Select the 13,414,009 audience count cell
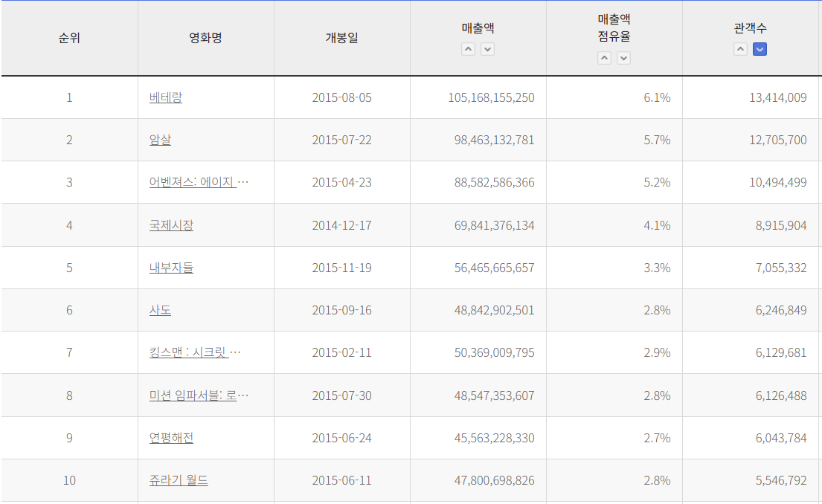The width and height of the screenshot is (822, 504). pyautogui.click(x=777, y=97)
